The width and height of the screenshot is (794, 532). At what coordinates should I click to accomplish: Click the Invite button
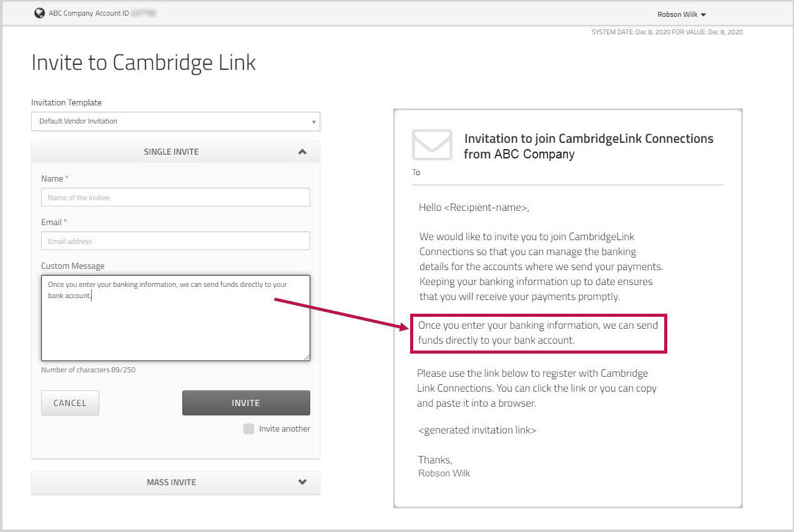point(246,403)
